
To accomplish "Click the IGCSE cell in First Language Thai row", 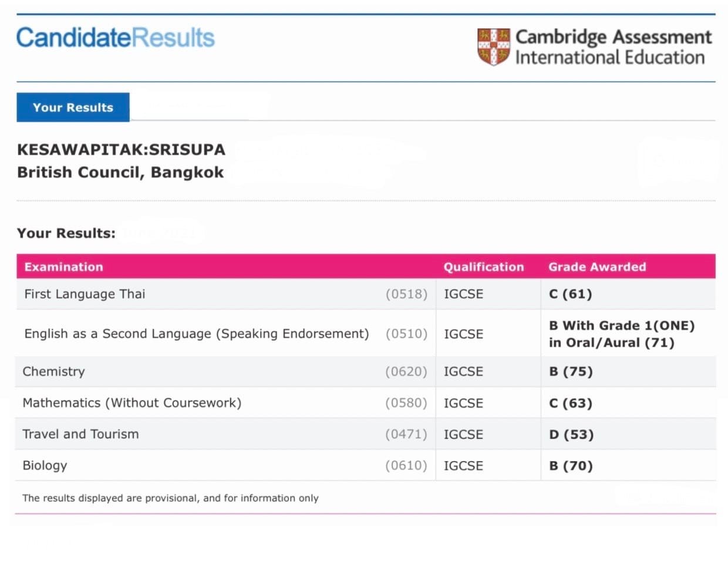I will (x=463, y=294).
